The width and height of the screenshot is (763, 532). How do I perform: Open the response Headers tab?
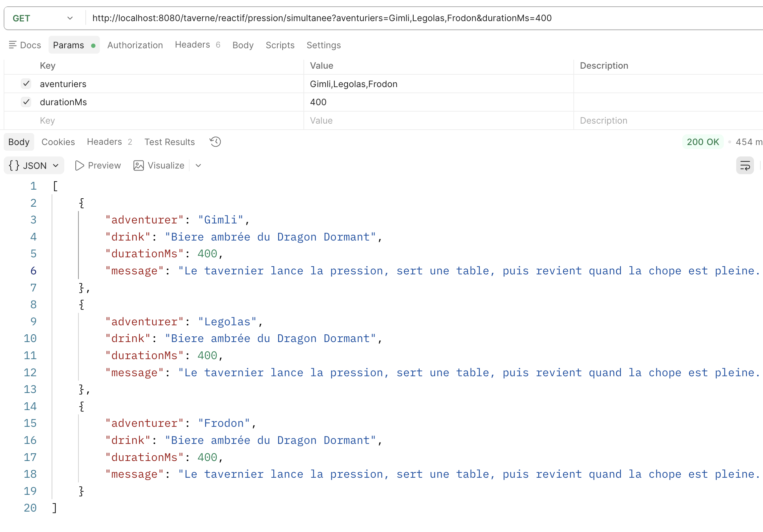pyautogui.click(x=110, y=142)
